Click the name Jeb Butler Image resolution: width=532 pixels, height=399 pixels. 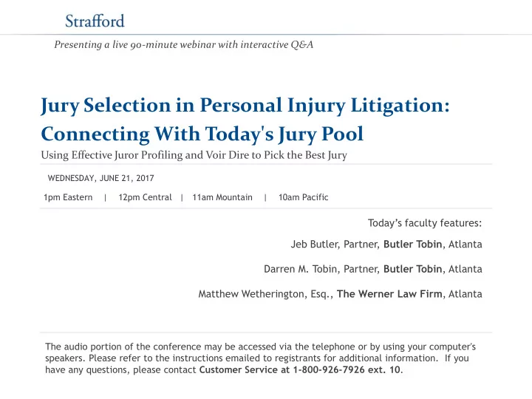(x=315, y=245)
